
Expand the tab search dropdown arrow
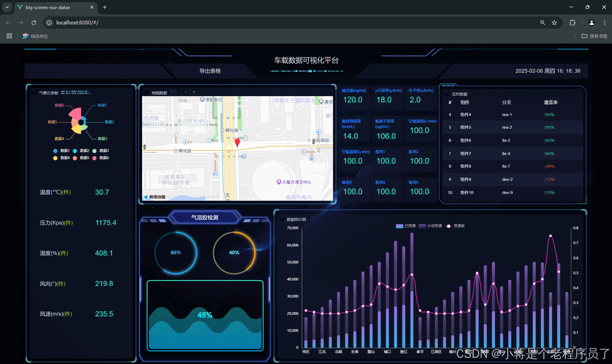[7, 7]
